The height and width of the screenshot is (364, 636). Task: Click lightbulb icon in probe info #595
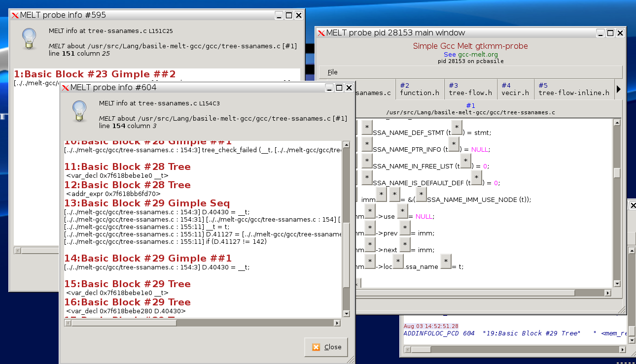click(29, 39)
